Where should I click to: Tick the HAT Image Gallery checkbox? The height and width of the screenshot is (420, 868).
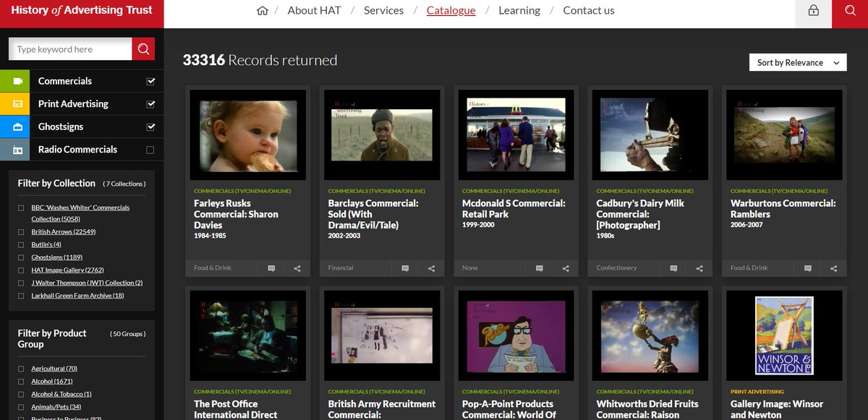point(21,270)
